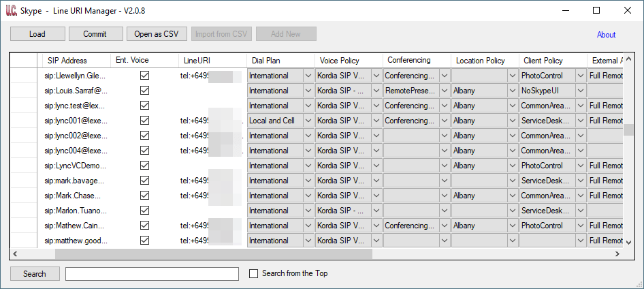Open the About link
Screen dimensions: 644x289
(606, 35)
